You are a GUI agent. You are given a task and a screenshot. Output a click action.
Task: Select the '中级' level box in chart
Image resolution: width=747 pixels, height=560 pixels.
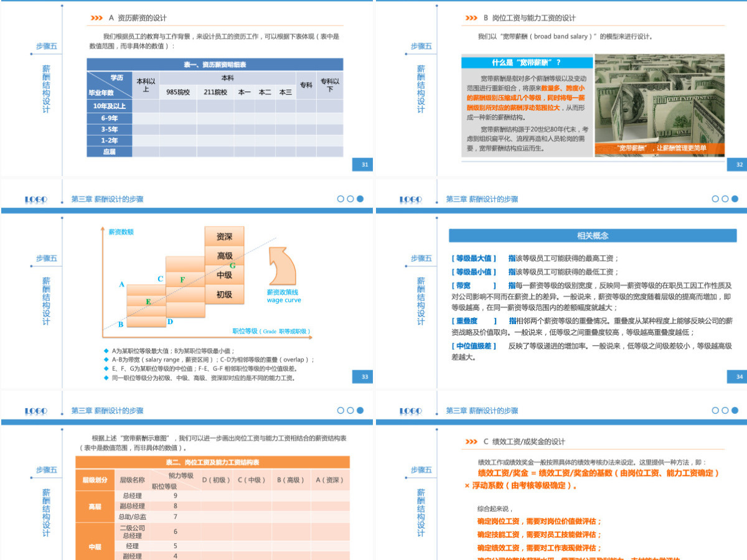pyautogui.click(x=224, y=274)
